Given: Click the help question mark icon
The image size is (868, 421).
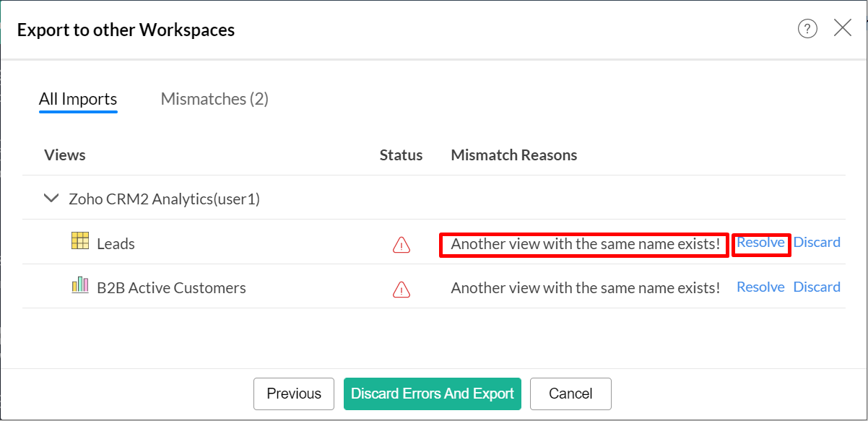Looking at the screenshot, I should point(807,29).
